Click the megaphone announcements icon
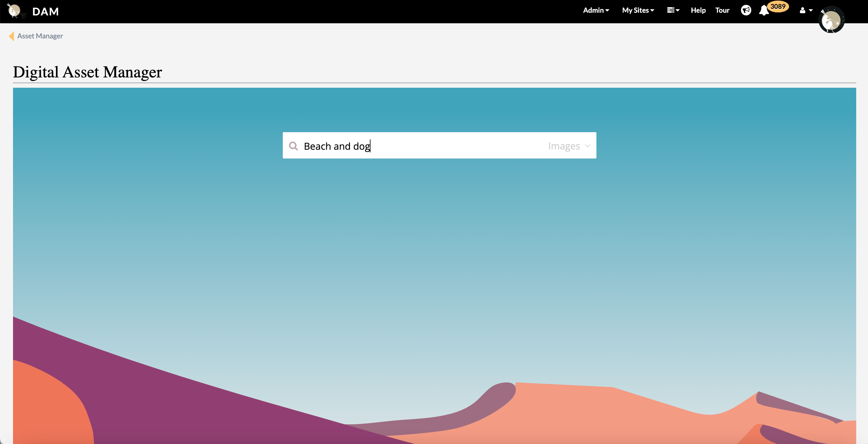868x444 pixels. click(746, 11)
